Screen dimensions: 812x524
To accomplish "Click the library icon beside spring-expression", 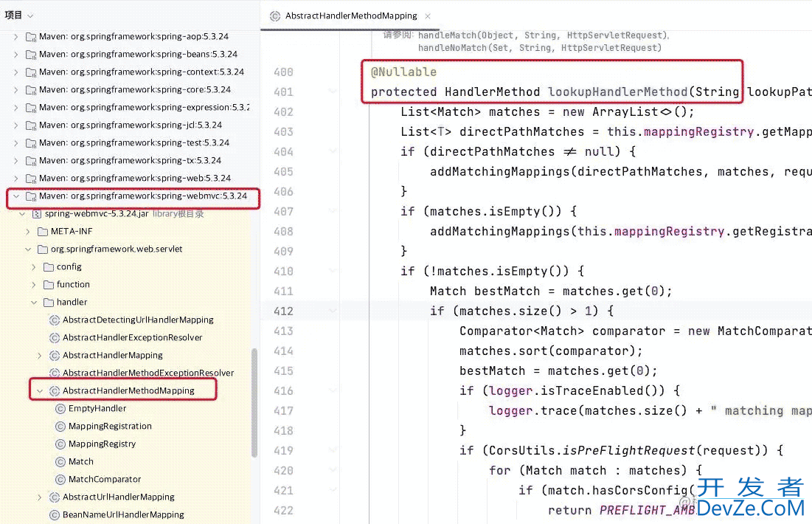I will [x=31, y=107].
